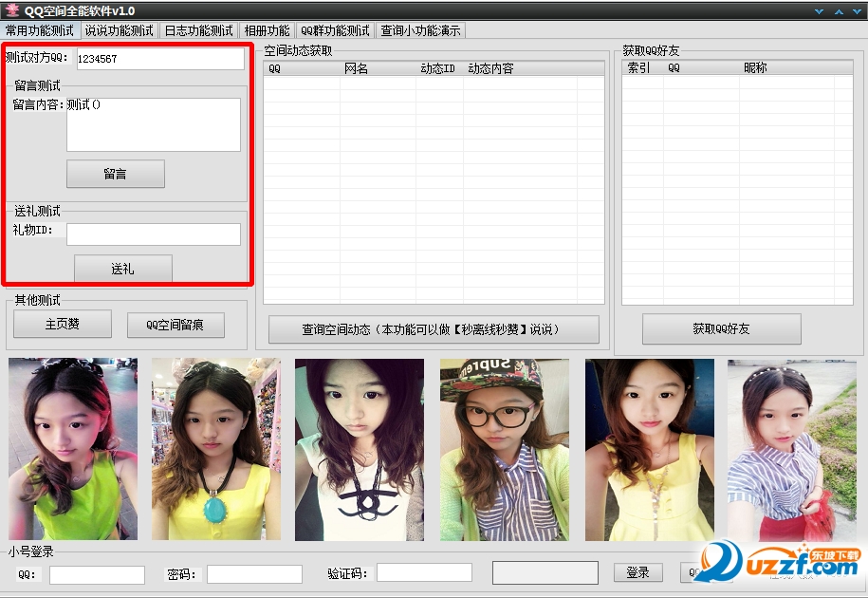
Task: Click the 登录 button
Action: pos(637,572)
